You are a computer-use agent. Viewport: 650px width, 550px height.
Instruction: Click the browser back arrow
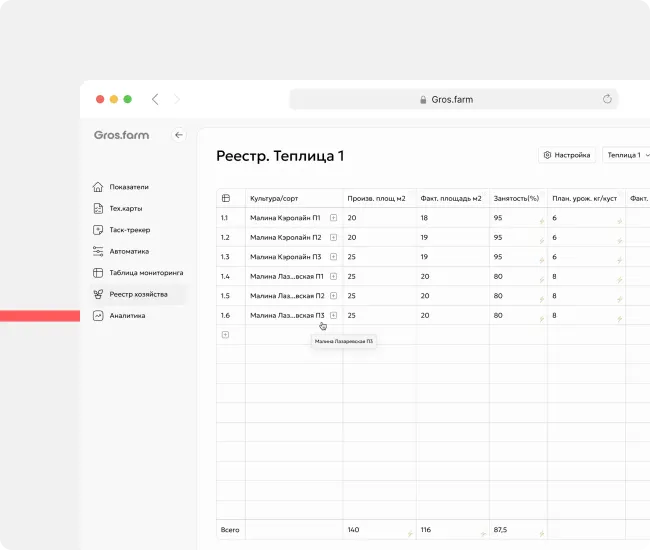[x=155, y=99]
